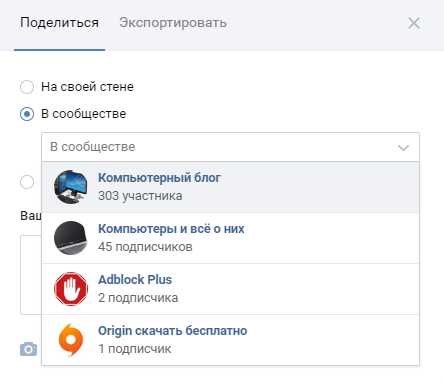Screen dimensions: 444x384
Task: Click the Adblock Plus stop-hand icon
Action: click(x=71, y=289)
